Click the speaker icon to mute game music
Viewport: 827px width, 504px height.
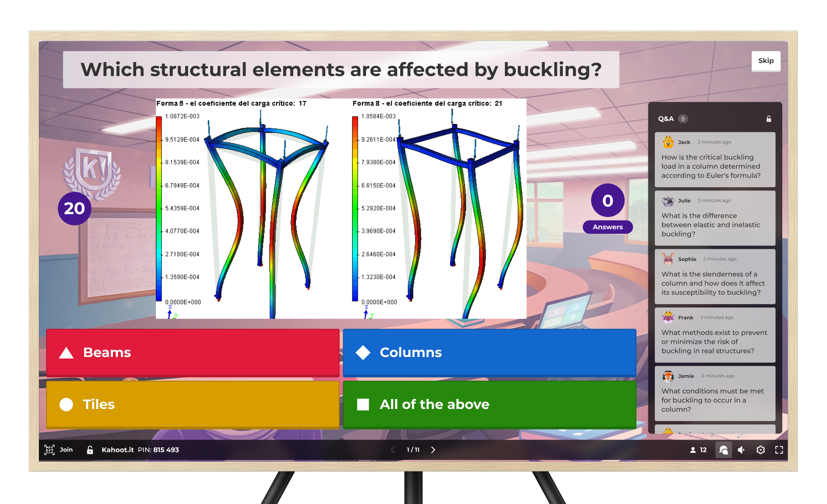(x=742, y=450)
